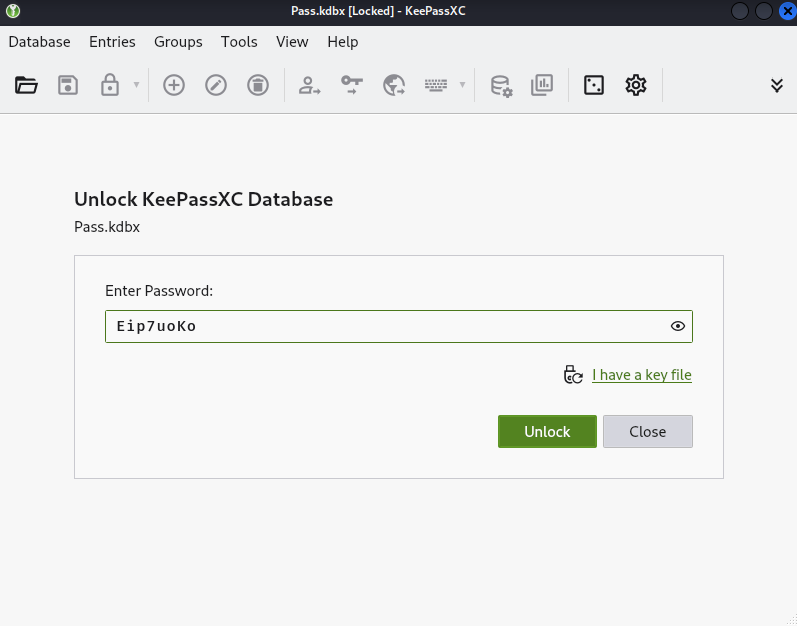Expand the Lock Database dropdown arrow
Image resolution: width=797 pixels, height=626 pixels.
(x=136, y=85)
